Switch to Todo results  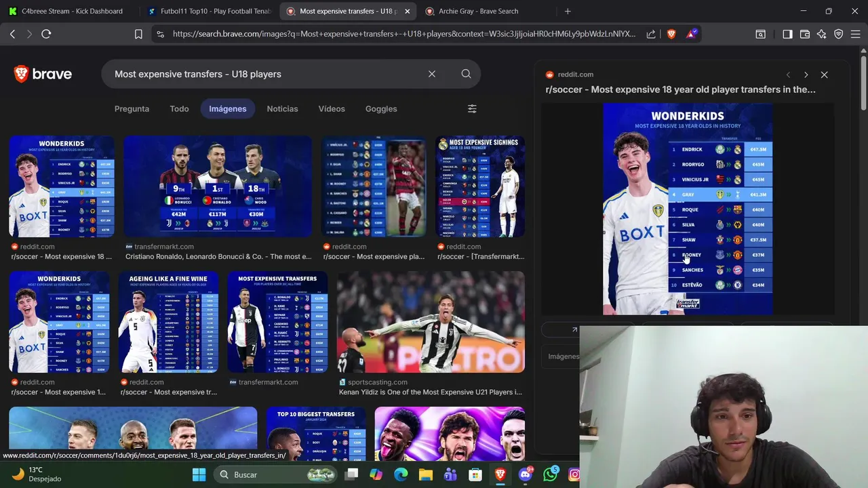[x=179, y=108]
